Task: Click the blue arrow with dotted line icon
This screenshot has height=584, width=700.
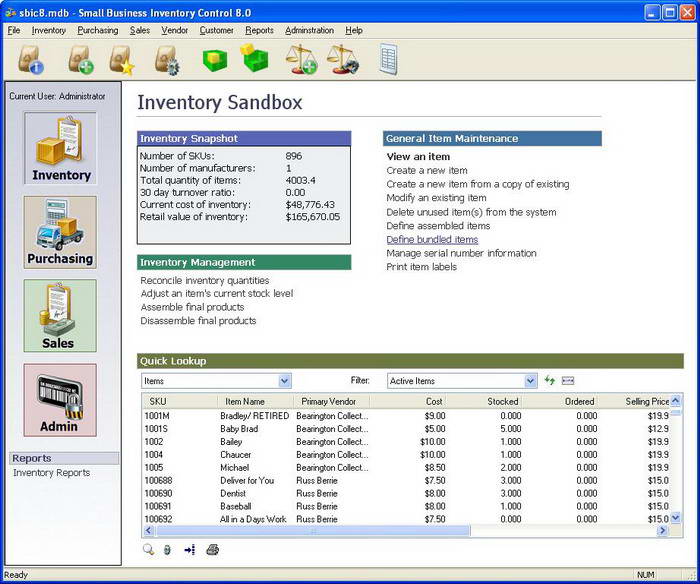Action: [189, 550]
